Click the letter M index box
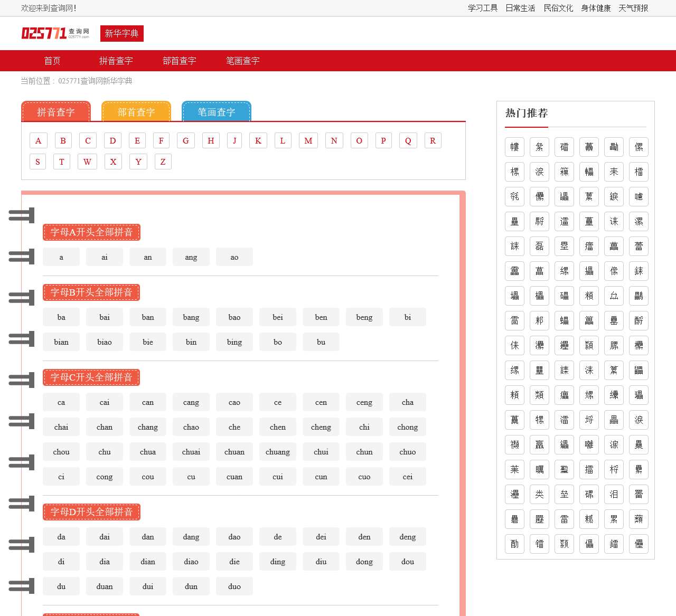 click(308, 140)
